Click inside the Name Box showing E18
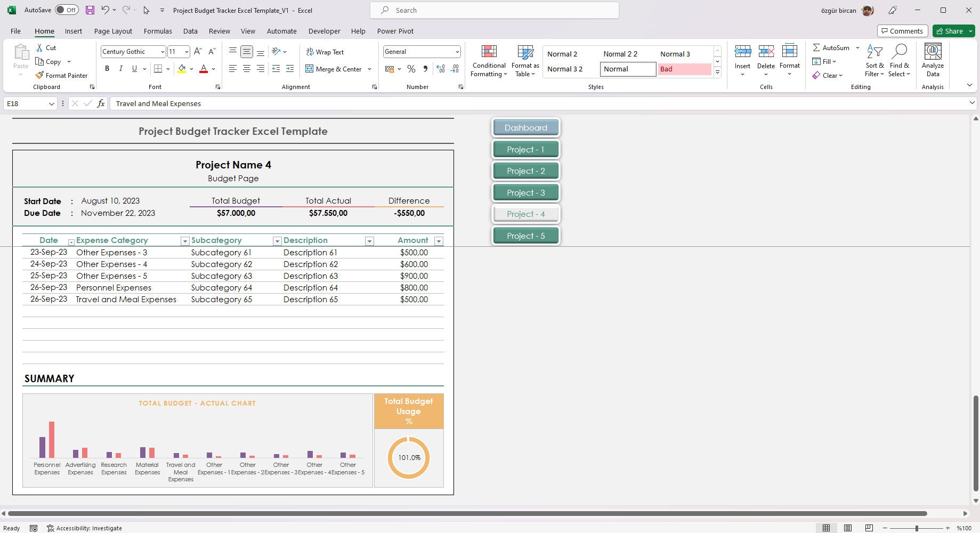The width and height of the screenshot is (980, 533). click(25, 103)
